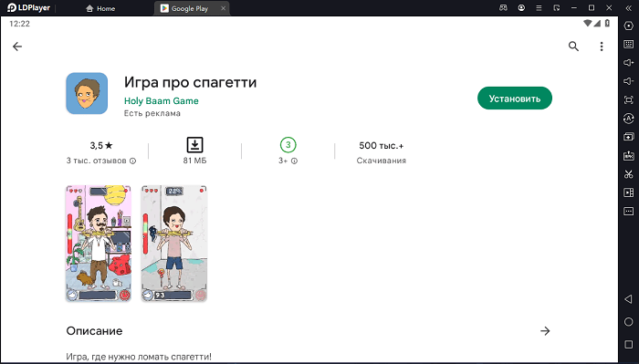Open the Holy Baam Game developer link
Screen dimensions: 639x364
(161, 101)
